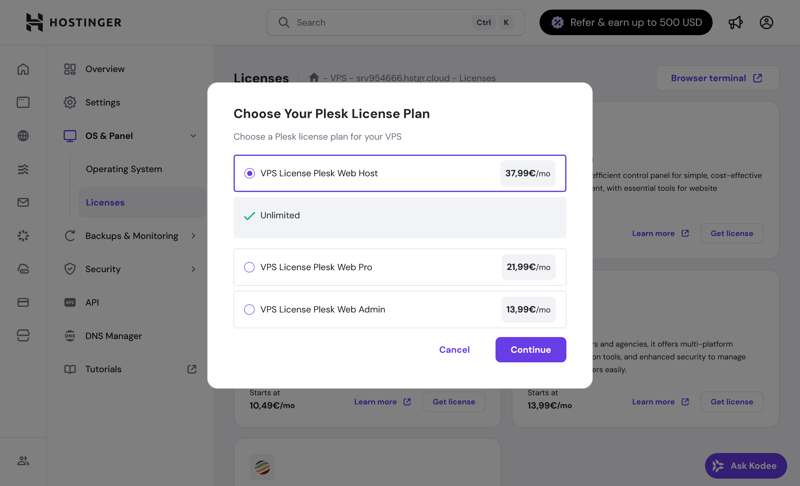The width and height of the screenshot is (800, 486).
Task: Expand the Backups & Monitoring chevron
Action: tap(193, 236)
